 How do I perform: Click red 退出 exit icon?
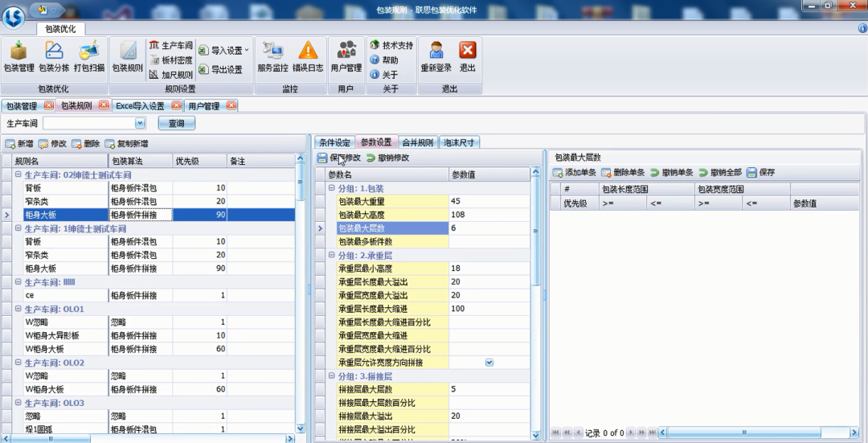[x=468, y=57]
